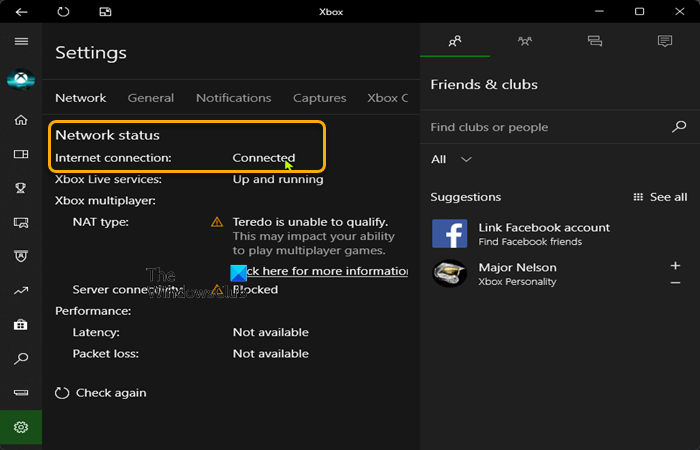This screenshot has width=700, height=450.
Task: Expand the All filter dropdown
Action: tap(451, 159)
